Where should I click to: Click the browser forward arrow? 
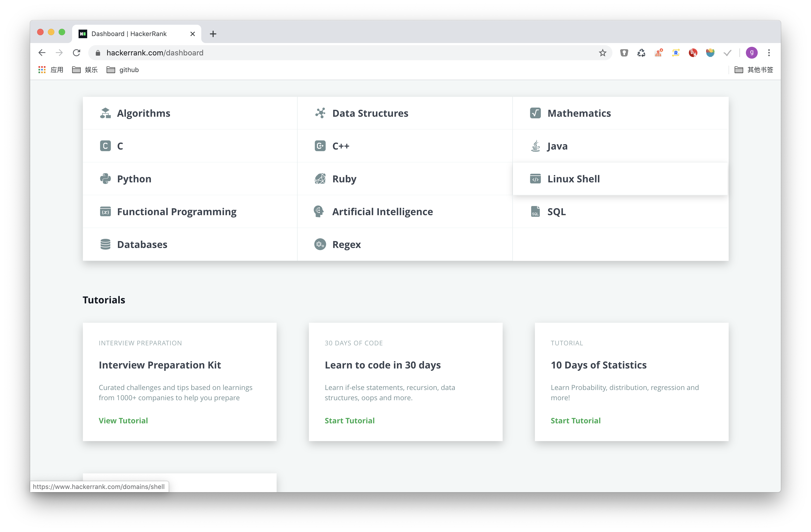[59, 53]
